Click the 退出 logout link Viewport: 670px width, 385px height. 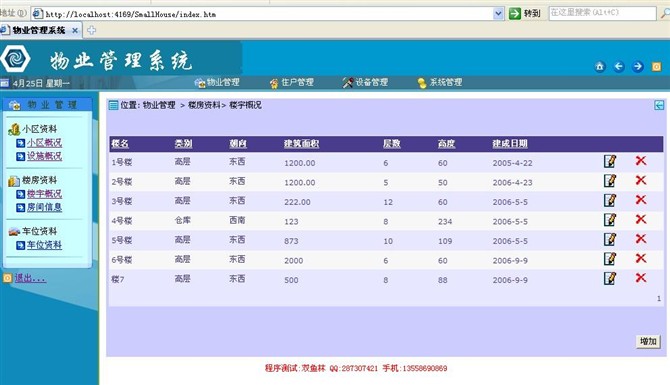point(30,278)
